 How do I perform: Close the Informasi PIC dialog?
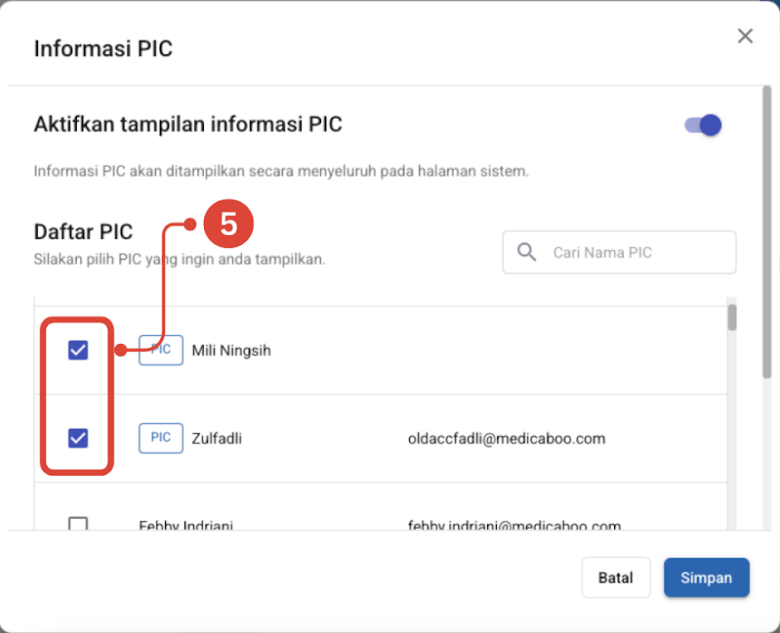745,37
